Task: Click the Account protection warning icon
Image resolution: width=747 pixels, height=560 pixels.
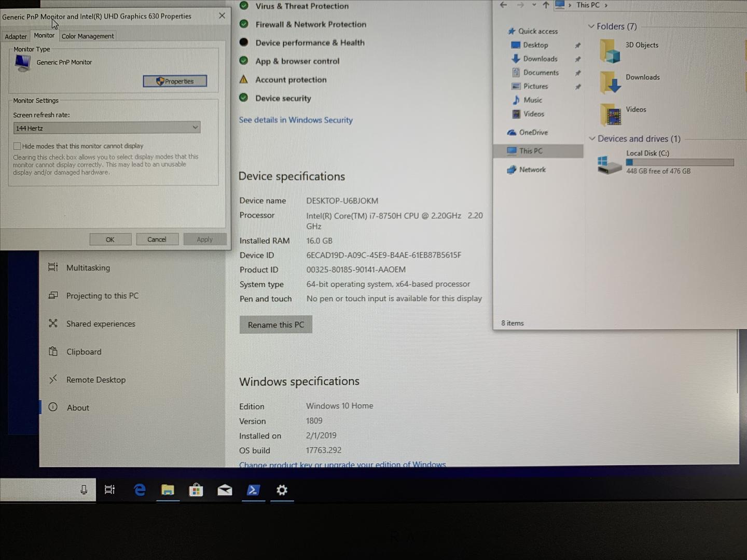Action: tap(243, 79)
